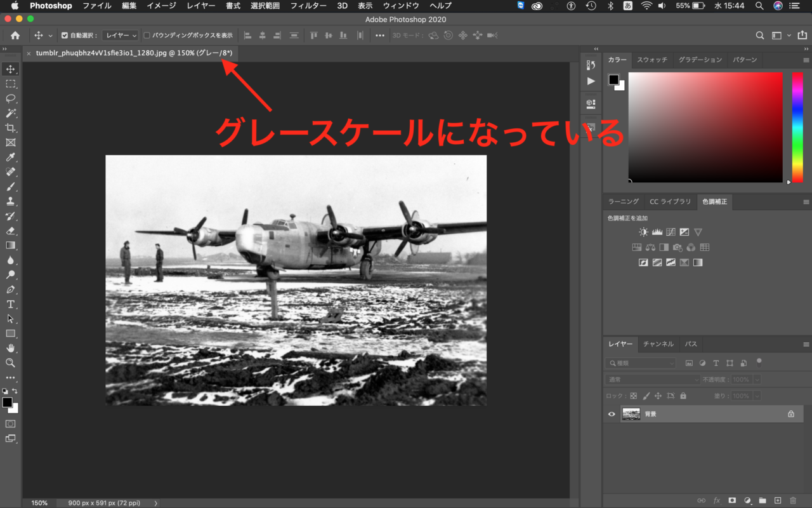Image resolution: width=812 pixels, height=508 pixels.
Task: Add a Brightness/Contrast adjustment
Action: point(643,232)
